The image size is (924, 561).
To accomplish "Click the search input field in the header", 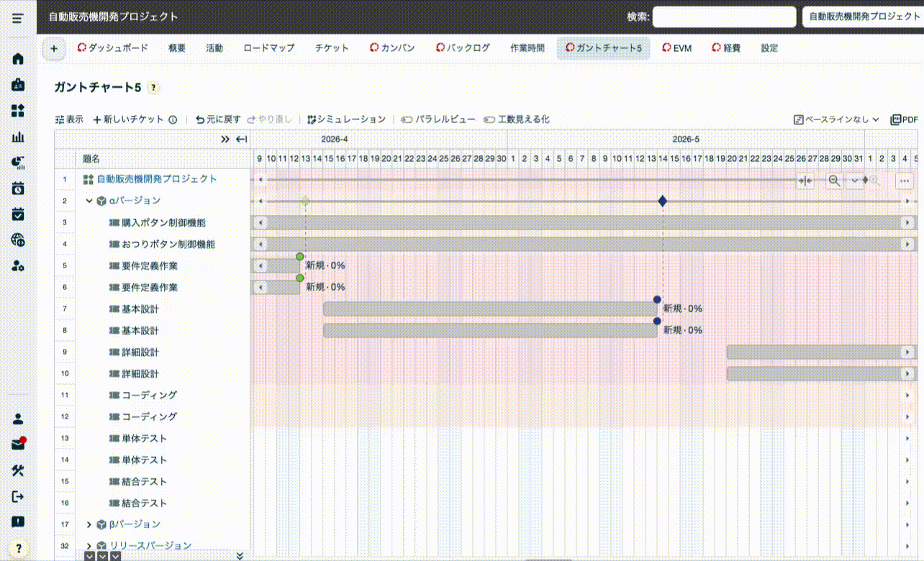I will coord(725,17).
